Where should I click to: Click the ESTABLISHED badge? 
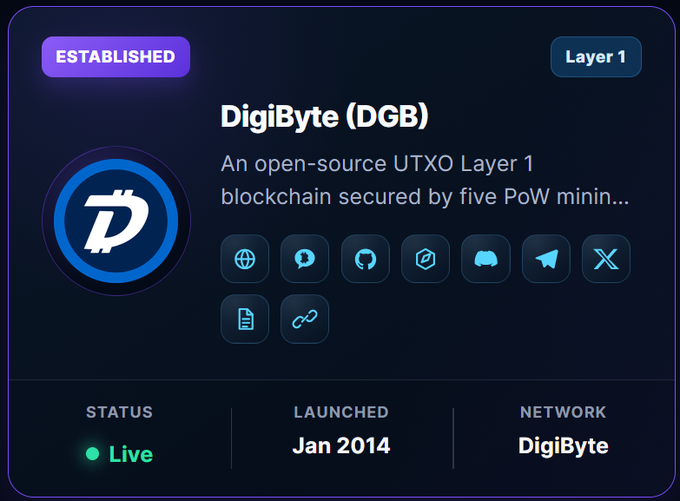point(116,57)
